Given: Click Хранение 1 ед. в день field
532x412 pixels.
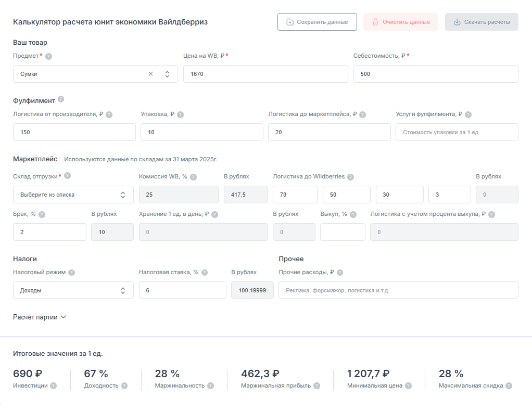Looking at the screenshot, I should [203, 232].
